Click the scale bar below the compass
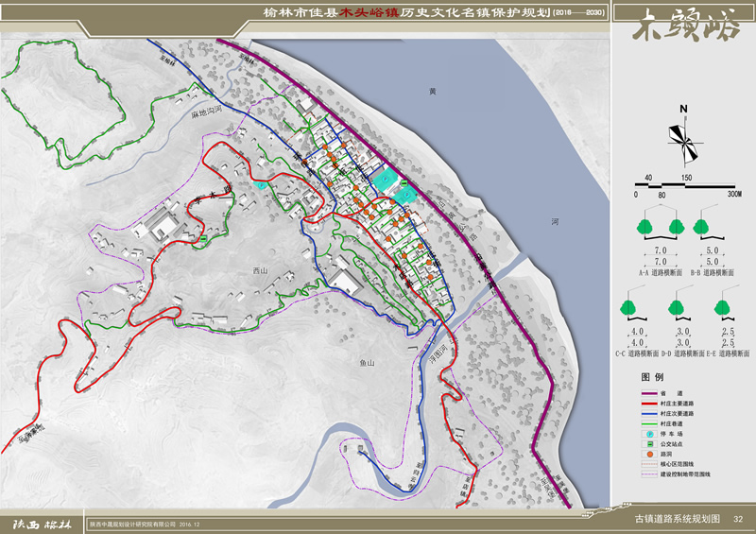Viewport: 756px width, 534px height. [x=686, y=186]
